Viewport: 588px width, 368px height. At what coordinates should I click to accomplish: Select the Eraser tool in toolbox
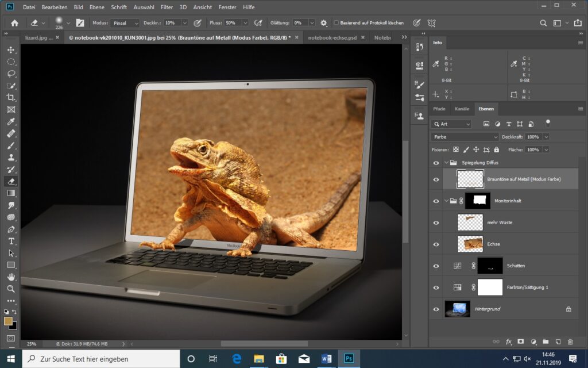[11, 181]
